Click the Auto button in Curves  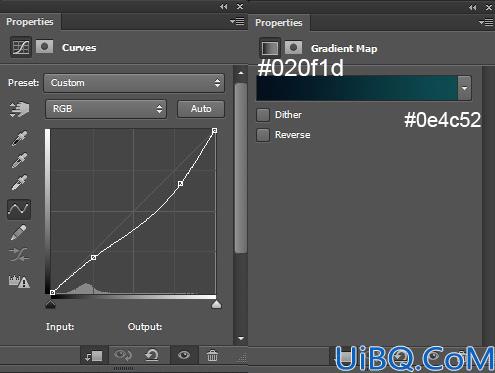tap(201, 109)
